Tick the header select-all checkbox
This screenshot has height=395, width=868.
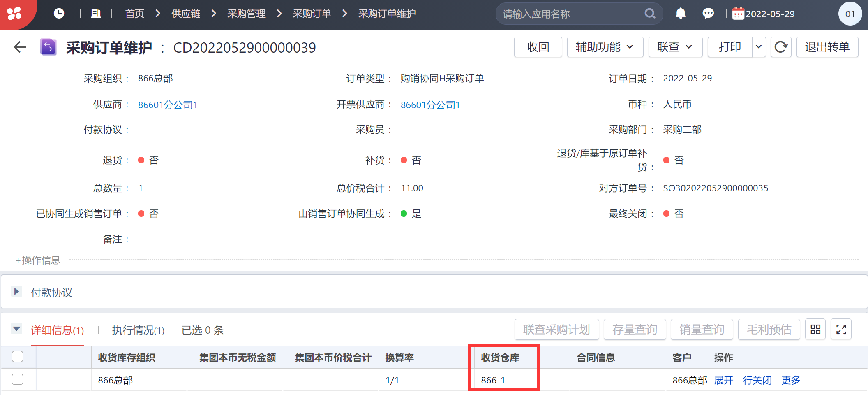(x=18, y=357)
